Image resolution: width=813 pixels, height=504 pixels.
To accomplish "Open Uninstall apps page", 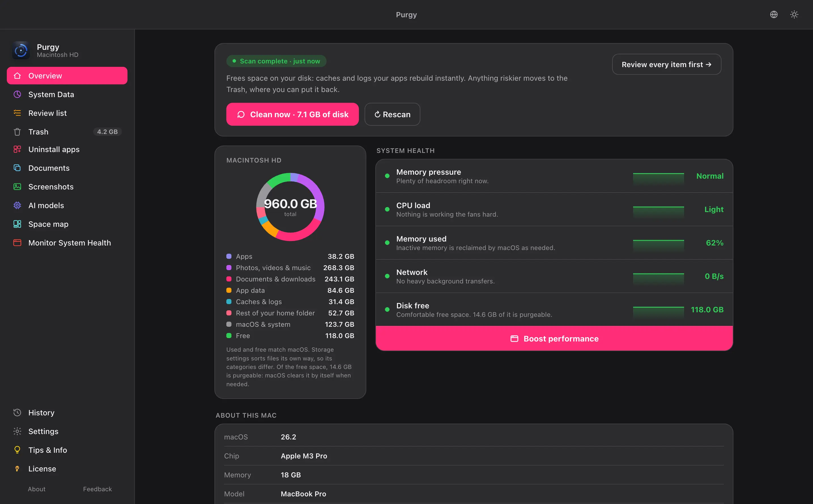I will [67, 149].
